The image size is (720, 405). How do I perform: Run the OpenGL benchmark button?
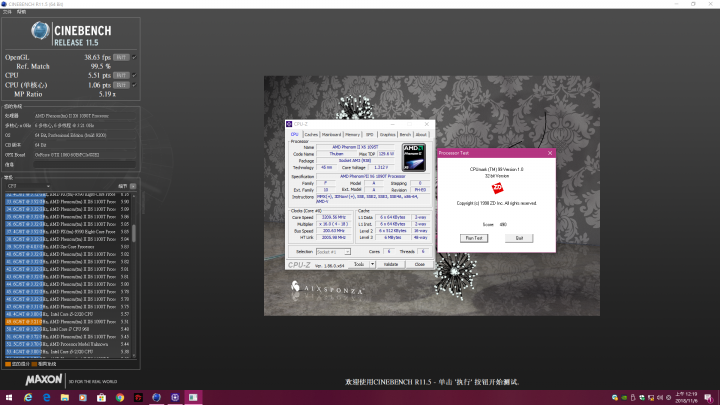point(121,57)
